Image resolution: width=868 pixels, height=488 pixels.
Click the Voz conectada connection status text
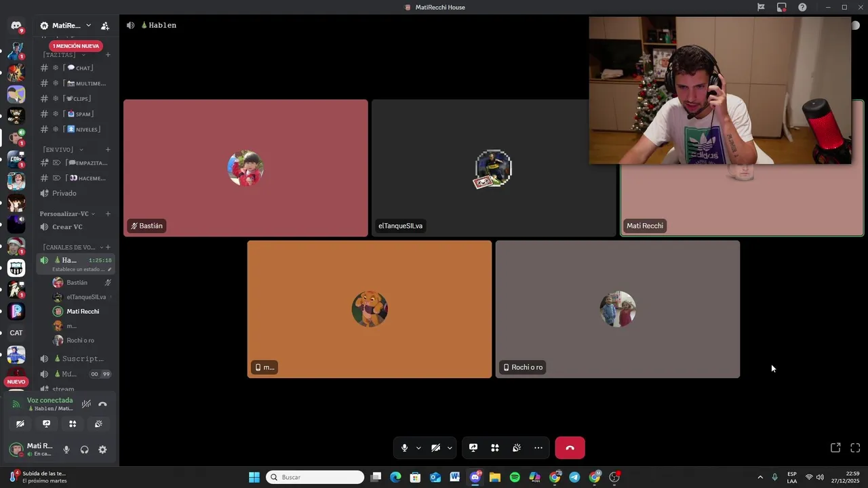click(x=50, y=401)
